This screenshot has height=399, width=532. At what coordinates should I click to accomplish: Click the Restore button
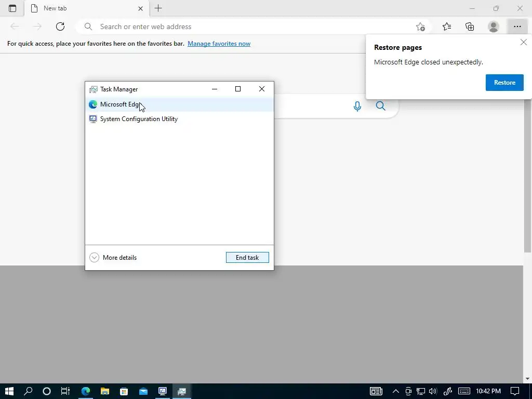504,83
